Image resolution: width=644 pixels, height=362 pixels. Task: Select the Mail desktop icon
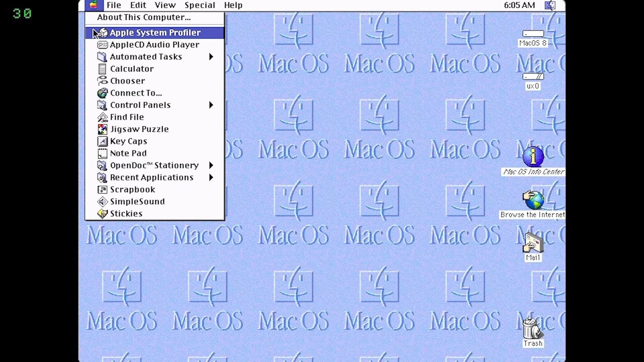click(533, 243)
